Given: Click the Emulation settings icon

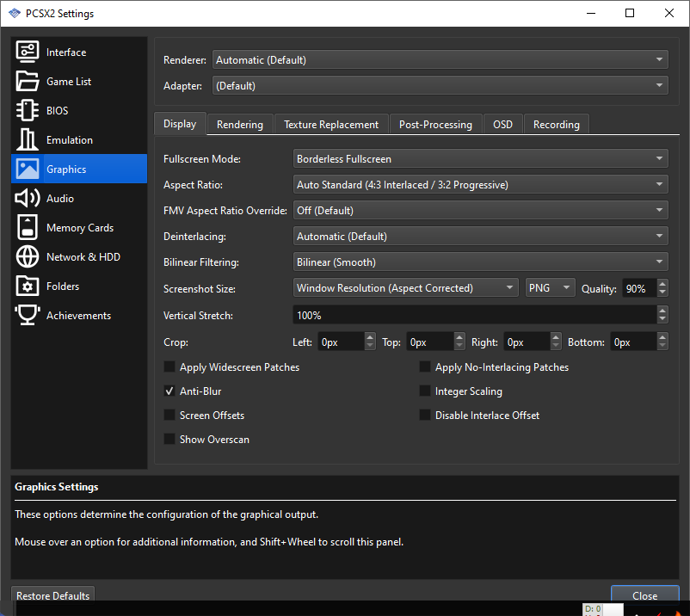Looking at the screenshot, I should point(28,140).
